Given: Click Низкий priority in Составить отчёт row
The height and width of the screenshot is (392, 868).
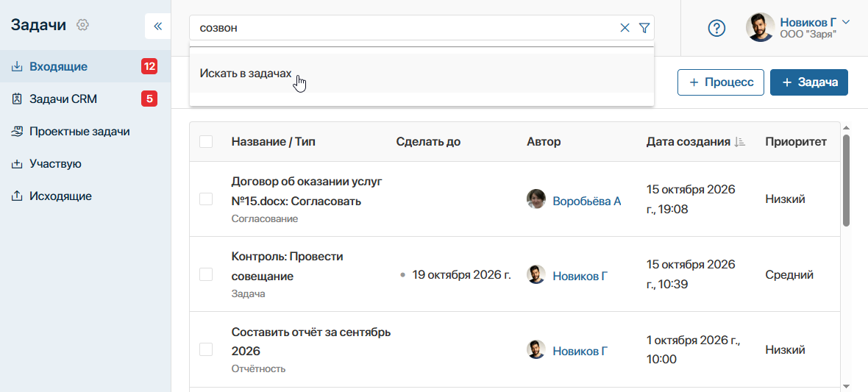Looking at the screenshot, I should [786, 349].
